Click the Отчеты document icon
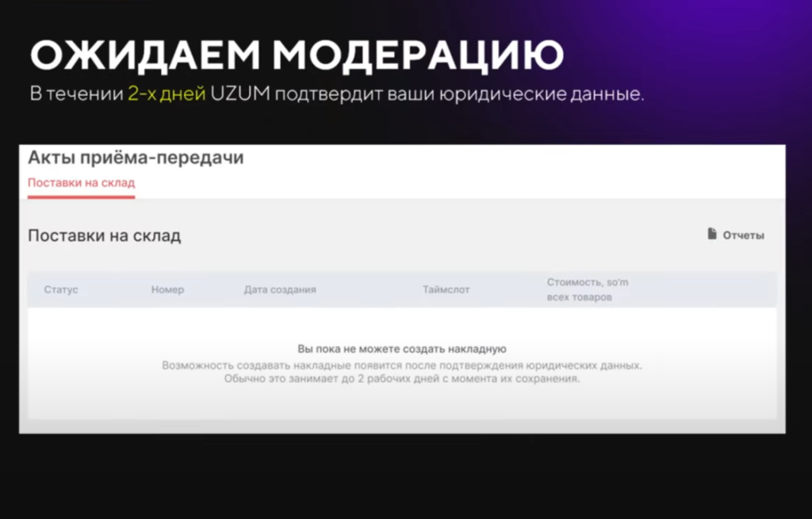The width and height of the screenshot is (812, 519). (712, 234)
